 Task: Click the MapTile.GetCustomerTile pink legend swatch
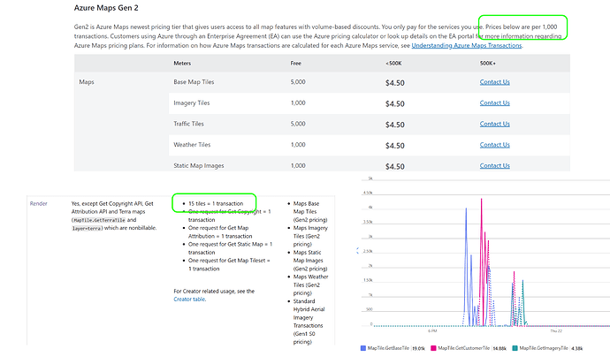433,348
